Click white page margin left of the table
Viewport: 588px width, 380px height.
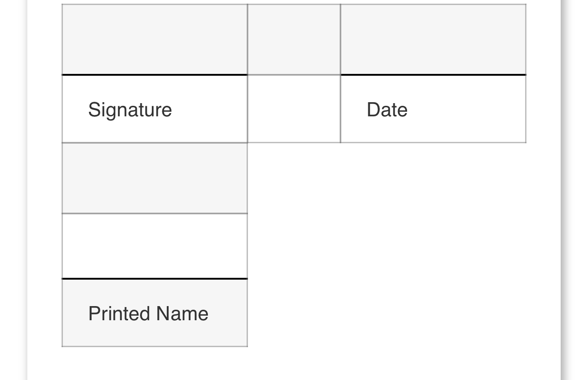click(x=44, y=182)
